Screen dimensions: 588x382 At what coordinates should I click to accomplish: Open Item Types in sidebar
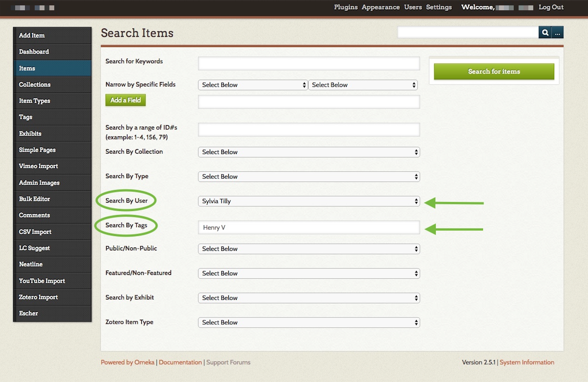(x=52, y=101)
